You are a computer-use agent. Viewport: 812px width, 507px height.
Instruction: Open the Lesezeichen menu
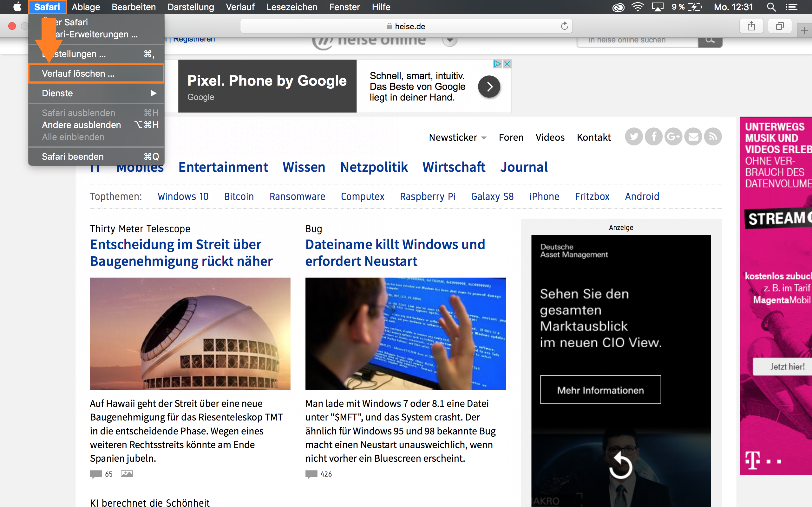[291, 7]
